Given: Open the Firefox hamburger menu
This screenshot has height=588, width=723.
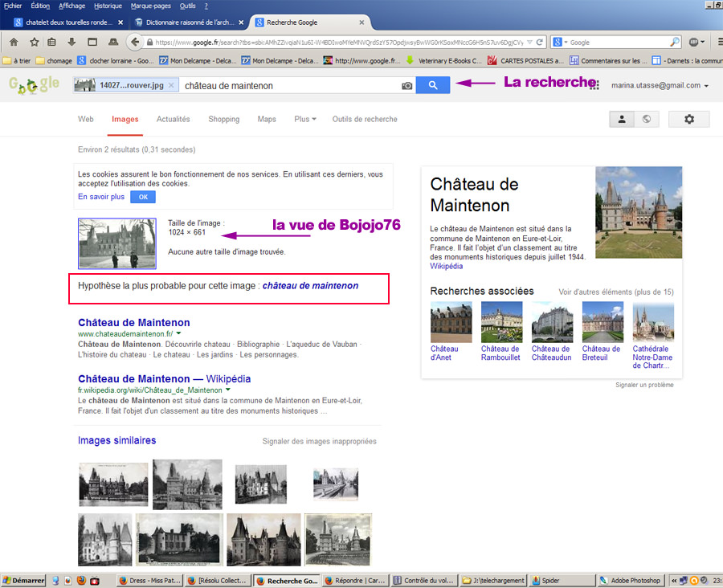Looking at the screenshot, I should tap(720, 42).
